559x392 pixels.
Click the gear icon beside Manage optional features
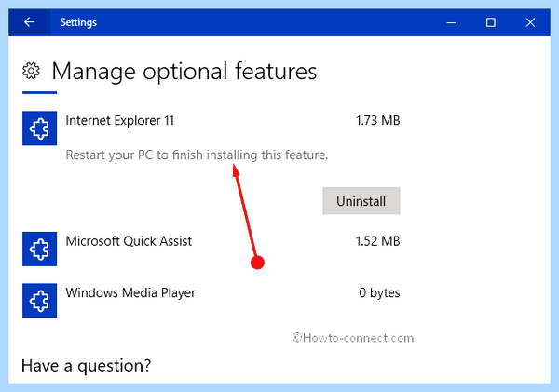(32, 71)
